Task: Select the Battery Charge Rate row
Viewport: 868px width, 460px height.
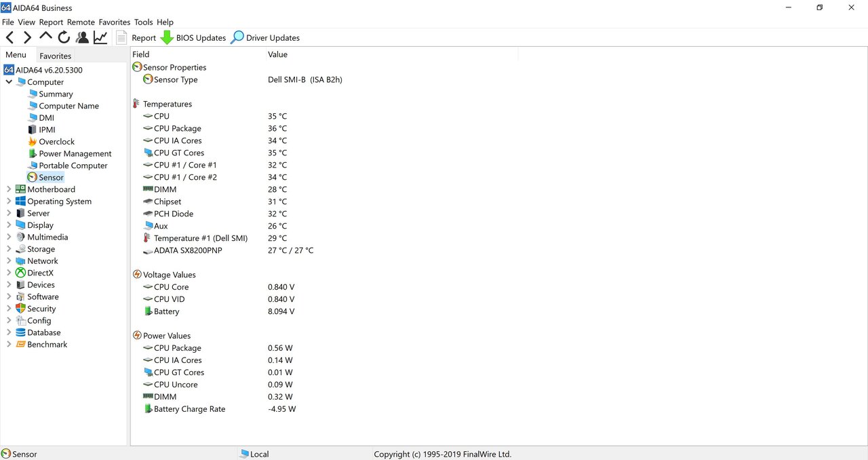Action: tap(220, 409)
